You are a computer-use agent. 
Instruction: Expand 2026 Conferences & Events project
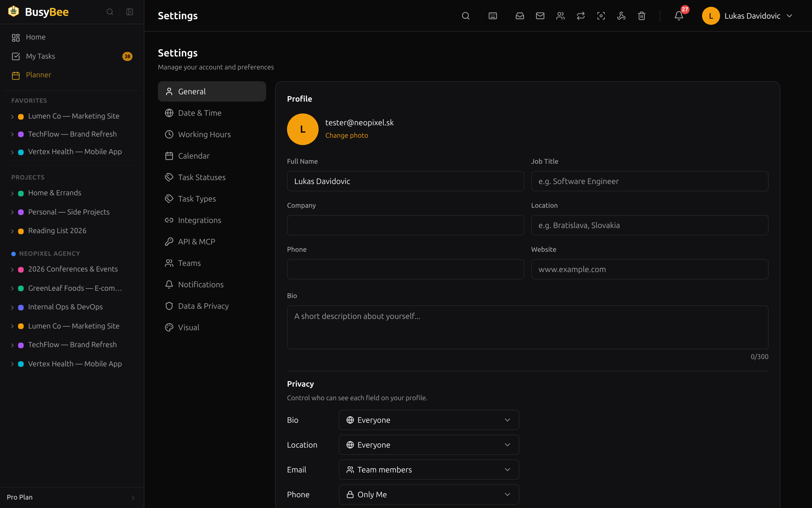coord(12,270)
